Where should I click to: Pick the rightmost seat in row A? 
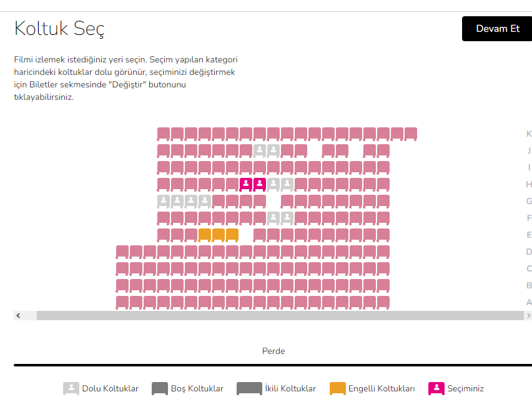pyautogui.click(x=383, y=302)
